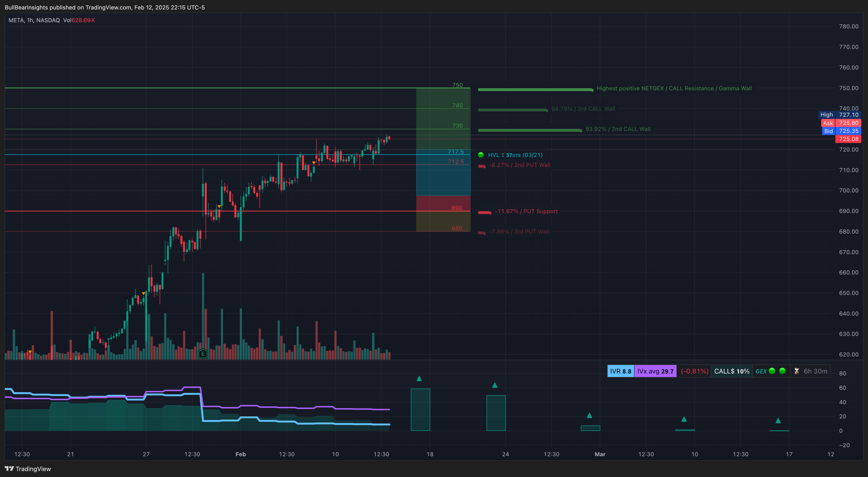Click the teal triangle above the second-tallest histogram bar

[x=495, y=385]
